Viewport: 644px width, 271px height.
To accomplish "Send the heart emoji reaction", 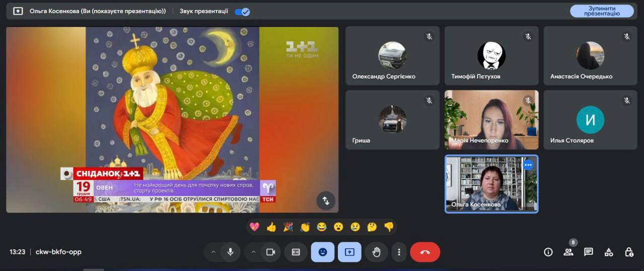I will coord(254,227).
